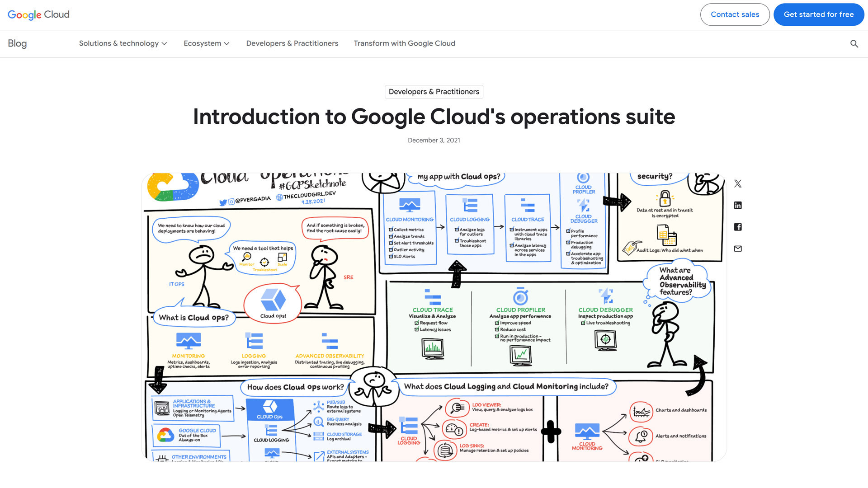Click the Contact sales button
Screen dimensions: 868x488
pos(735,14)
